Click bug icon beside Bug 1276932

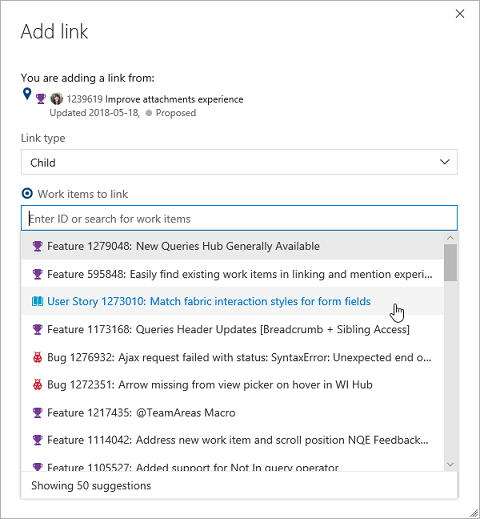click(x=37, y=357)
